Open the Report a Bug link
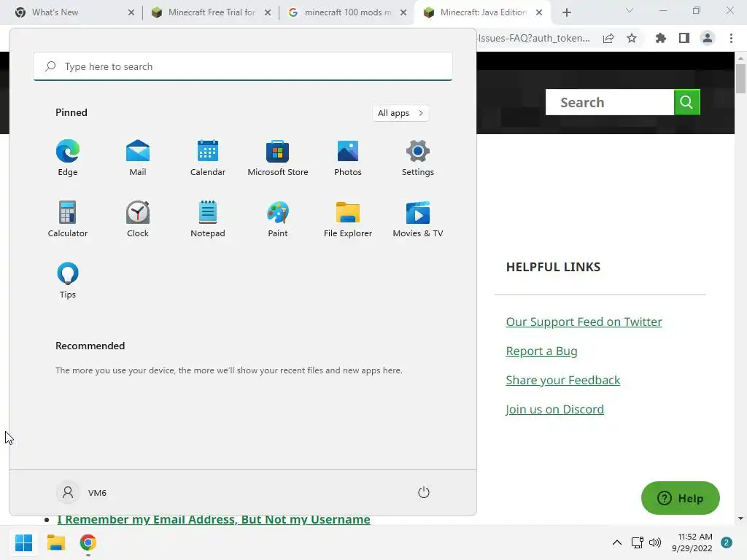 tap(542, 351)
